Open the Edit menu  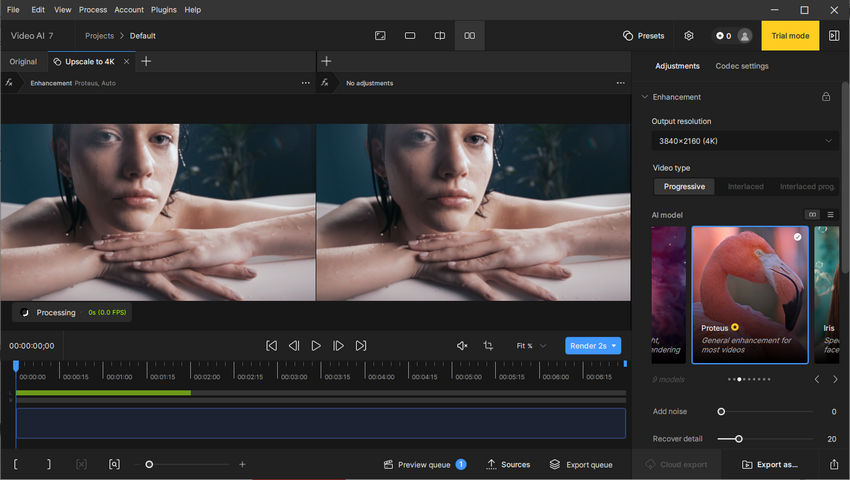(38, 10)
